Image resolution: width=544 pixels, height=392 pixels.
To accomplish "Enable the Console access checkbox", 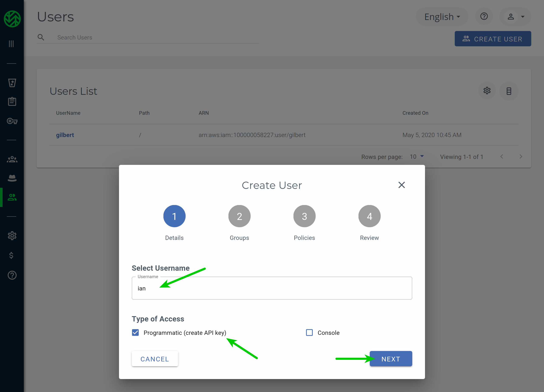I will [x=309, y=333].
